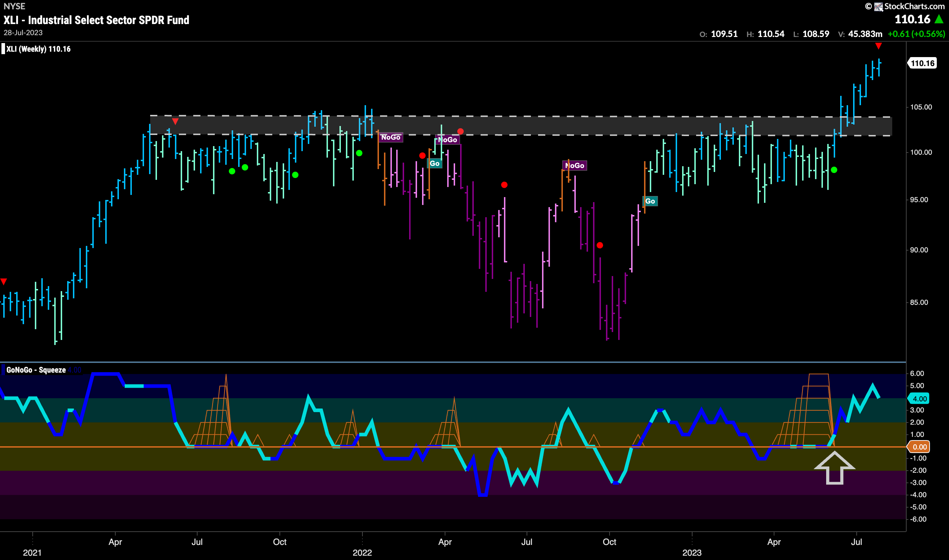Screen dimensions: 949x560
Task: Click the 2021 year label on time axis
Action: coord(32,553)
